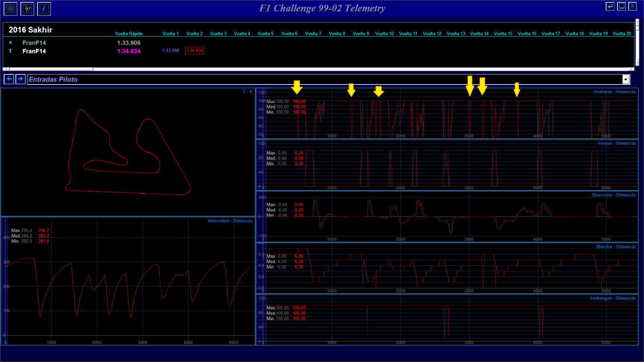
Task: Maximize the telemetry window
Action: click(621, 6)
